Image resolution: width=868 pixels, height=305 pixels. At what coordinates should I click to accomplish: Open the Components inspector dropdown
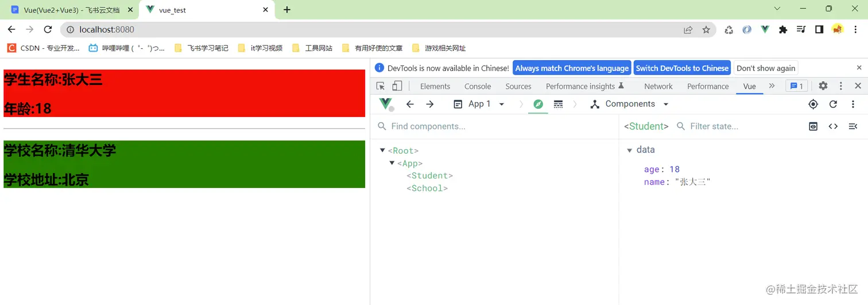tap(630, 104)
